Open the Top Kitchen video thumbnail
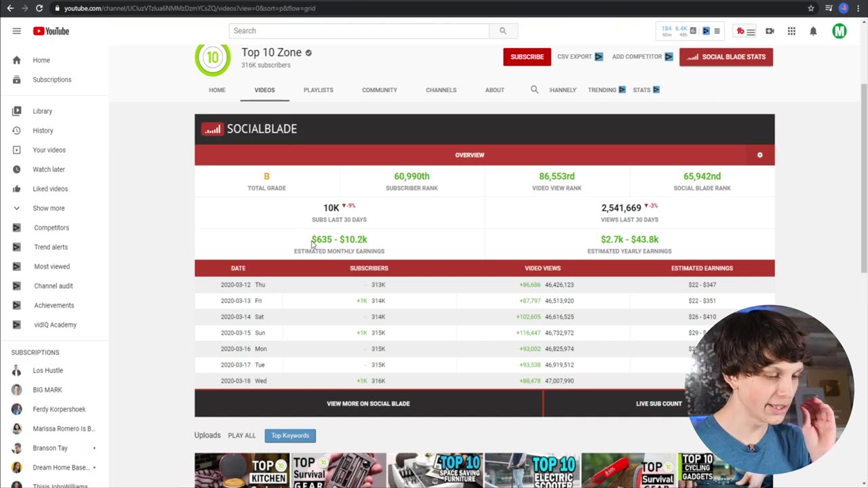The image size is (868, 488). (242, 470)
